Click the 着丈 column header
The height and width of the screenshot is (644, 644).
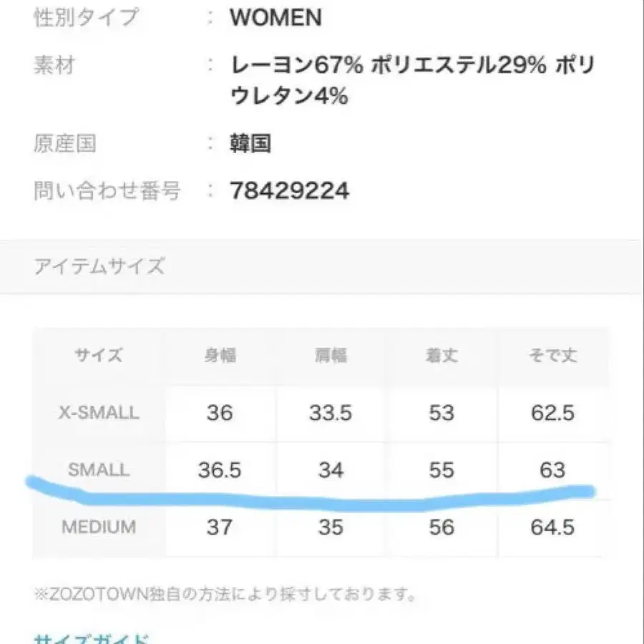pos(441,355)
